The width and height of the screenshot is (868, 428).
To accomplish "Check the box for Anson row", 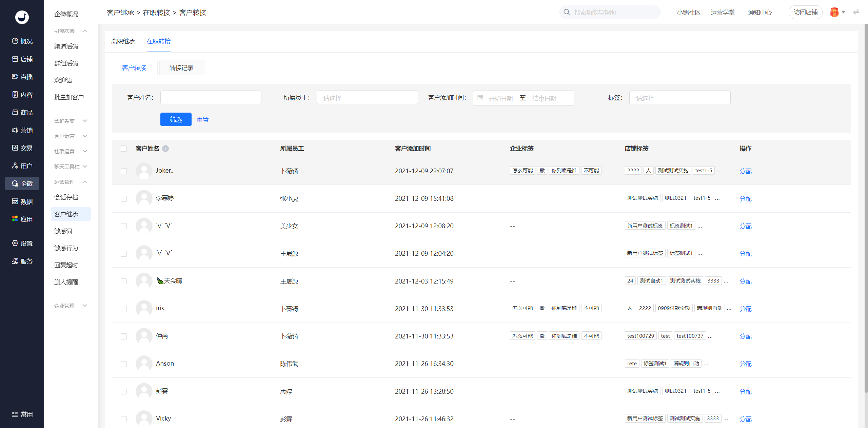I will coord(124,364).
